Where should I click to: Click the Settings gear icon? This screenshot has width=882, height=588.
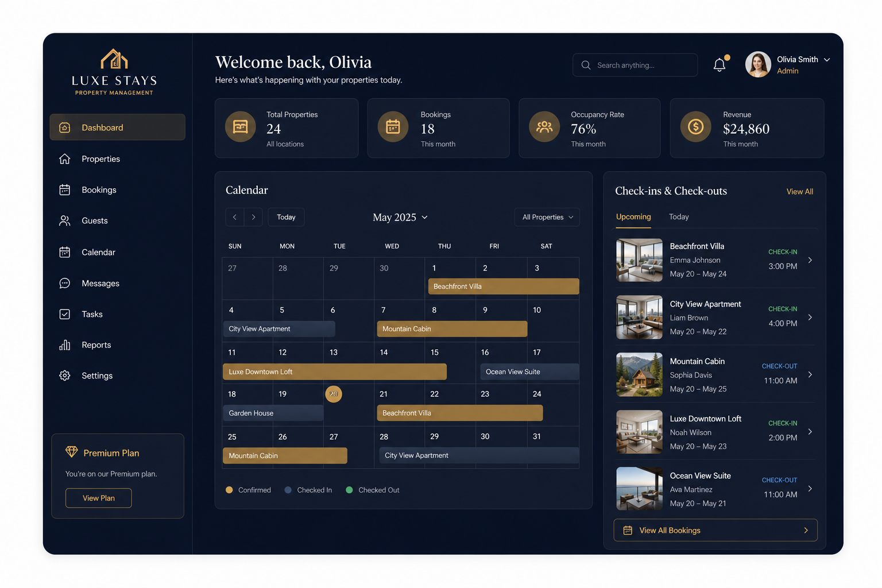65,376
